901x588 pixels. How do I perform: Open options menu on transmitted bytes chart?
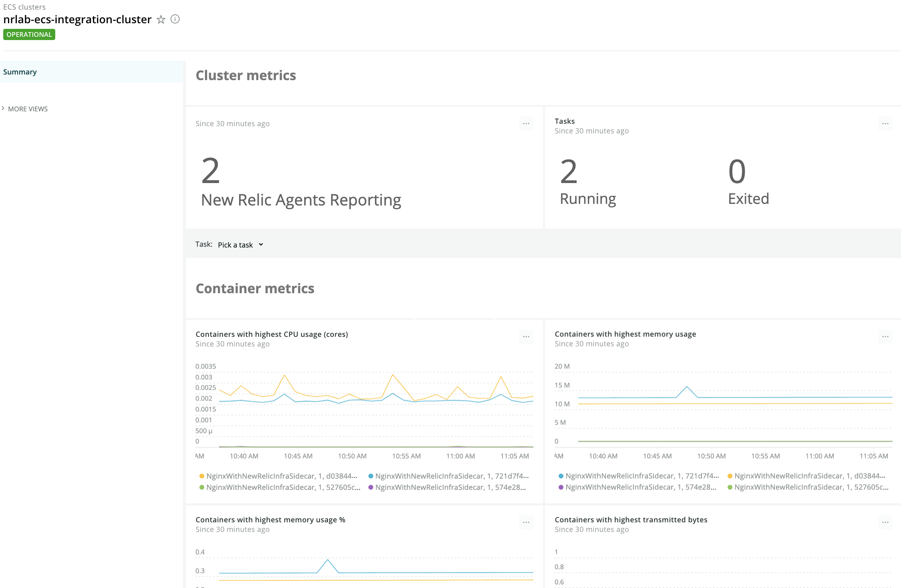tap(885, 522)
